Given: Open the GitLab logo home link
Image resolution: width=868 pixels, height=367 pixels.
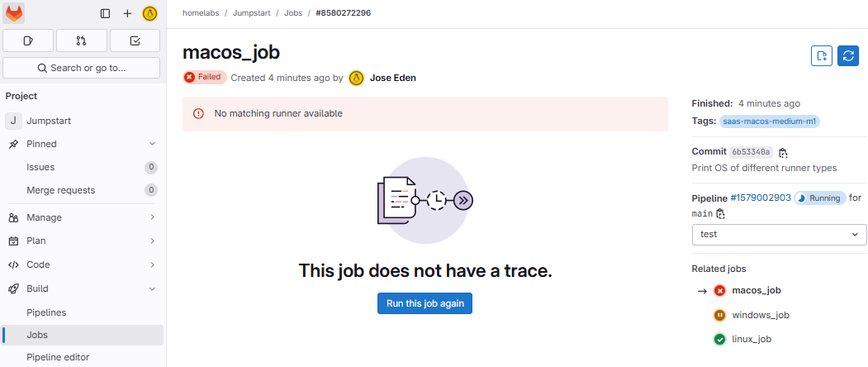Looking at the screenshot, I should click(14, 13).
